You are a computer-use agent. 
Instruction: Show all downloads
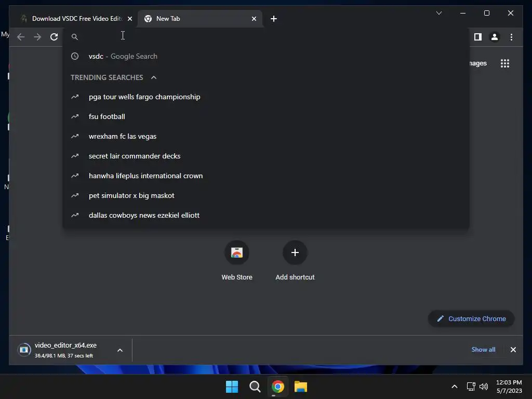(483, 350)
